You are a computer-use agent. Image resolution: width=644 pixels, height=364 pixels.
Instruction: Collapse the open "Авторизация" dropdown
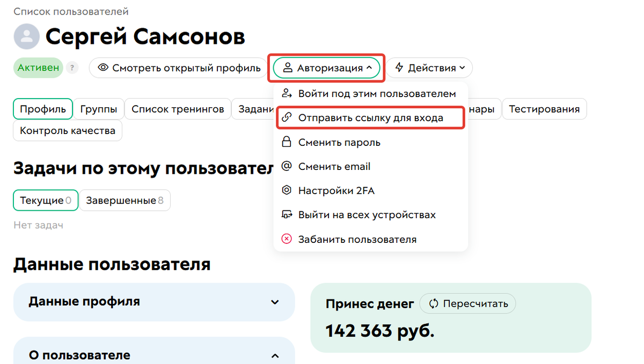click(326, 68)
